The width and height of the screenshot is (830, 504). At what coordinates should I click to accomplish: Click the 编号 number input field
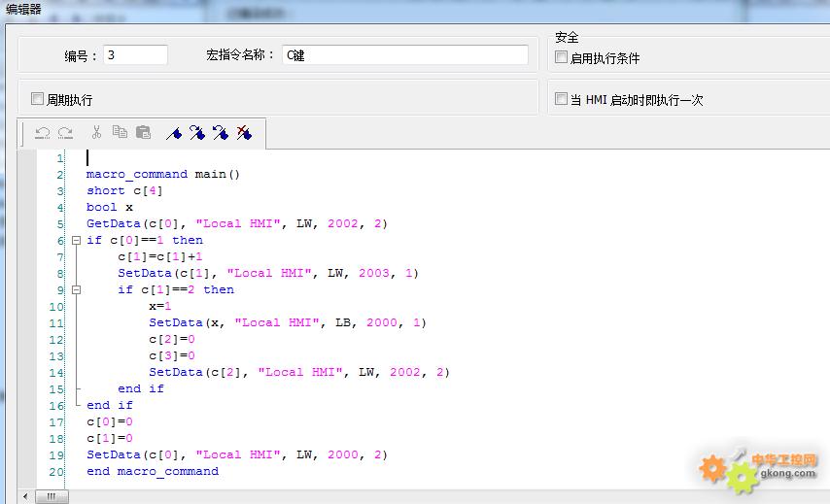135,55
